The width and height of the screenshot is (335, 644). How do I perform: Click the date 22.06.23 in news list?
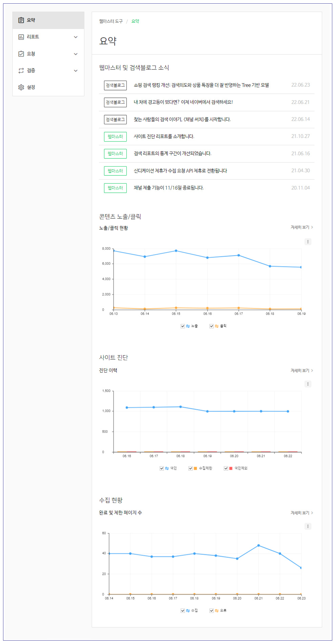pyautogui.click(x=300, y=85)
